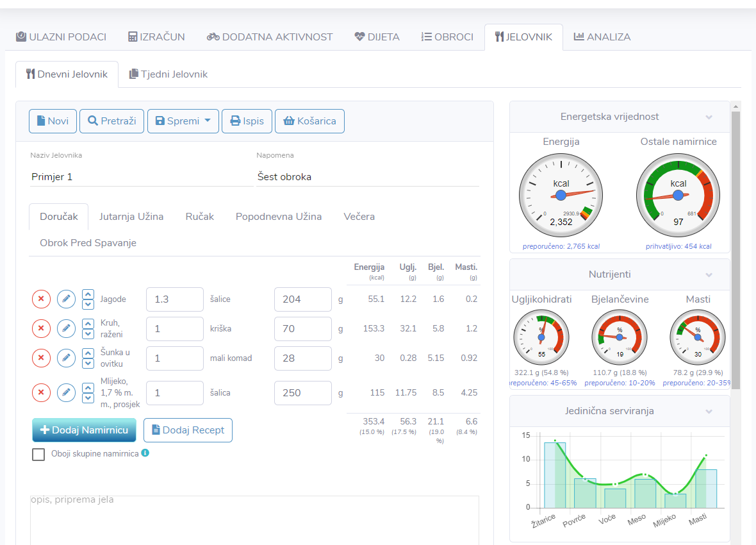Select the JELOVNIK tab

coord(523,37)
